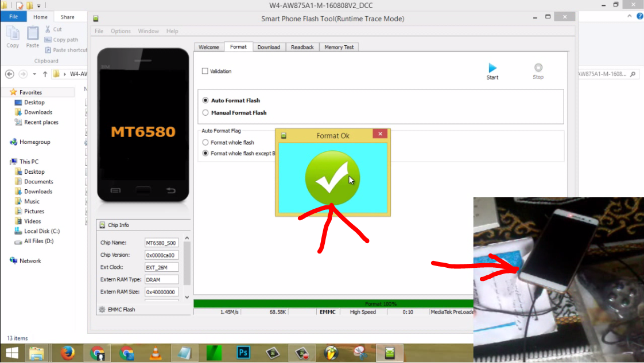
Task: Click the Ext Clock field EXT_26M
Action: pos(161,267)
